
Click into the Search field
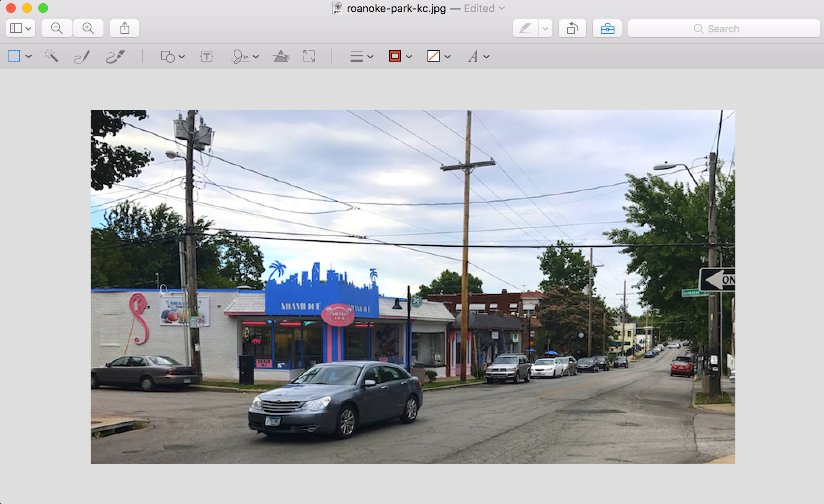point(724,28)
